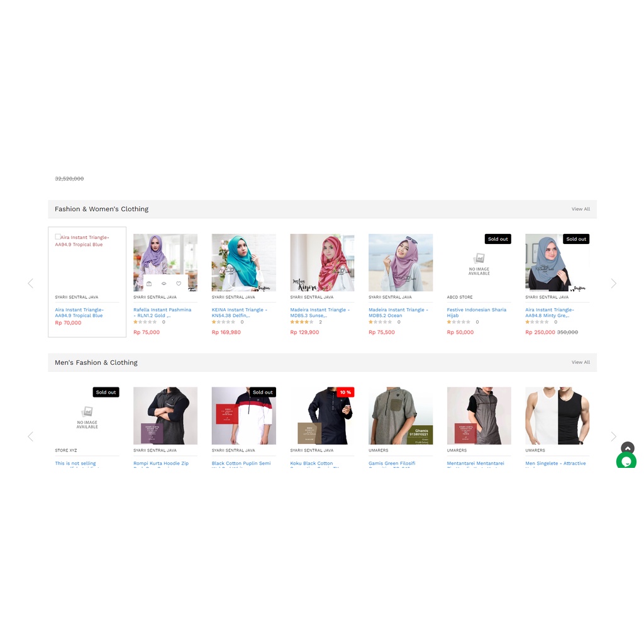Go back in the Men's Fashion carousel
This screenshot has width=644, height=644.
point(30,436)
